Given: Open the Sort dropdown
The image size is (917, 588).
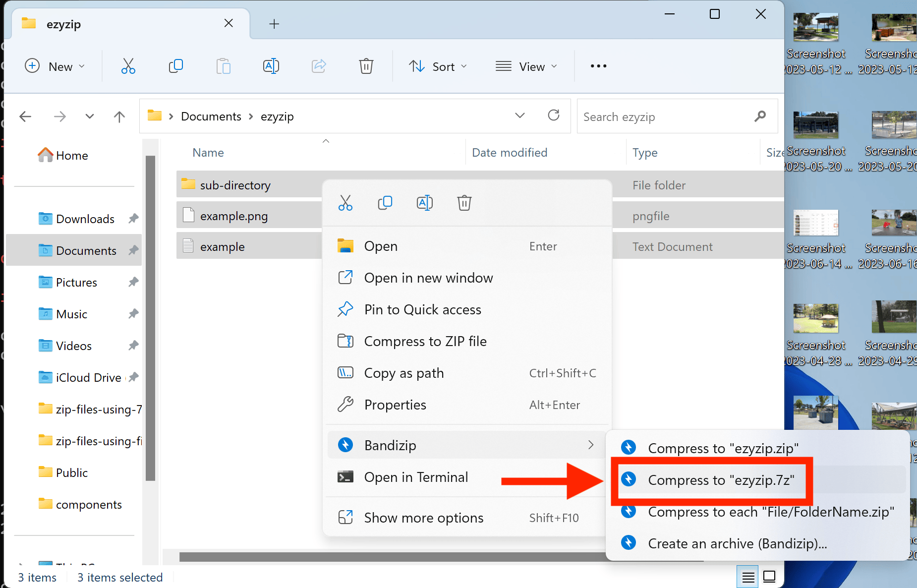Looking at the screenshot, I should (438, 66).
